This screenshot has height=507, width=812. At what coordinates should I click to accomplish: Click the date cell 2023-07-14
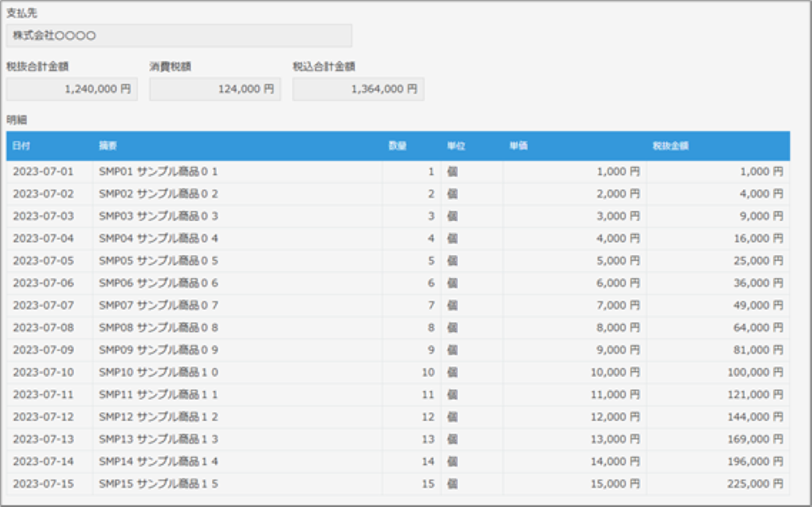click(43, 461)
